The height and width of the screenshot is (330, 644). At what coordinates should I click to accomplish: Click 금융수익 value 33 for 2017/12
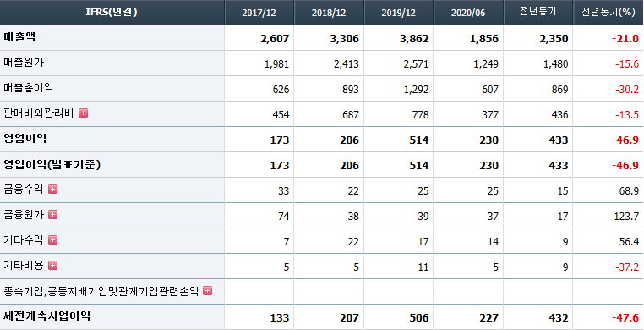point(284,191)
